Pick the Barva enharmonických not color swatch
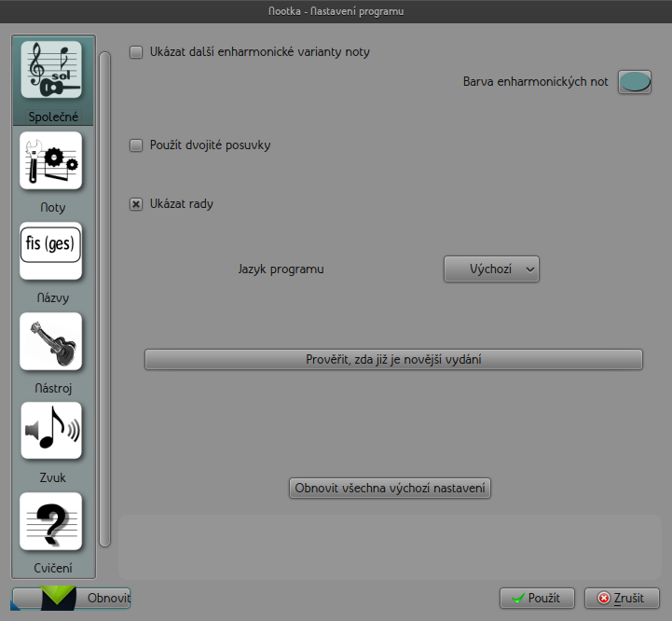Viewport: 672px width, 621px height. 635,82
